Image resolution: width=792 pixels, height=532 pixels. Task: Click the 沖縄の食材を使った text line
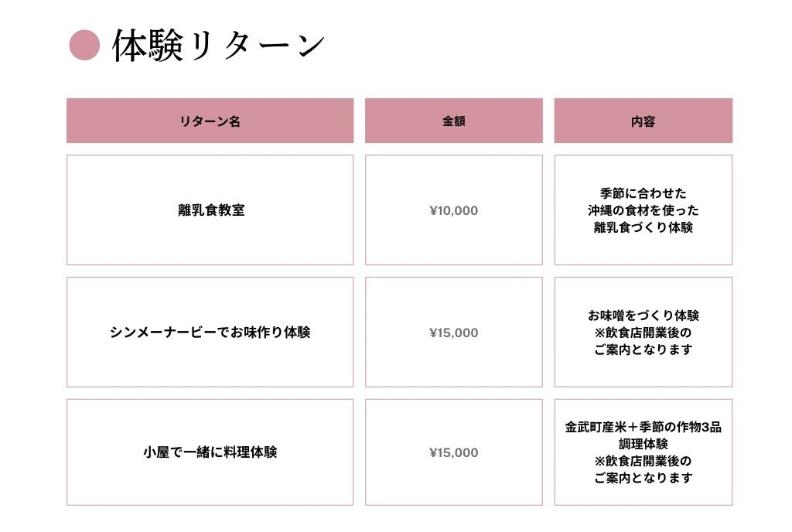[x=643, y=210]
